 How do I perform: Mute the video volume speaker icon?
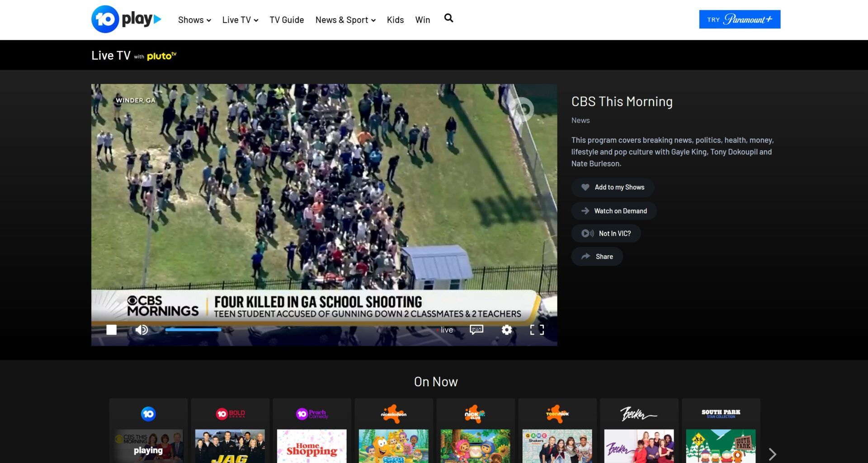click(142, 330)
